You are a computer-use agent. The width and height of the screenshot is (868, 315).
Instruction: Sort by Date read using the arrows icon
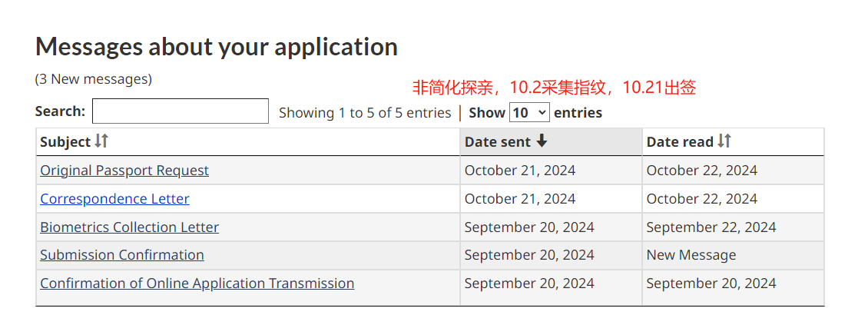pos(724,141)
